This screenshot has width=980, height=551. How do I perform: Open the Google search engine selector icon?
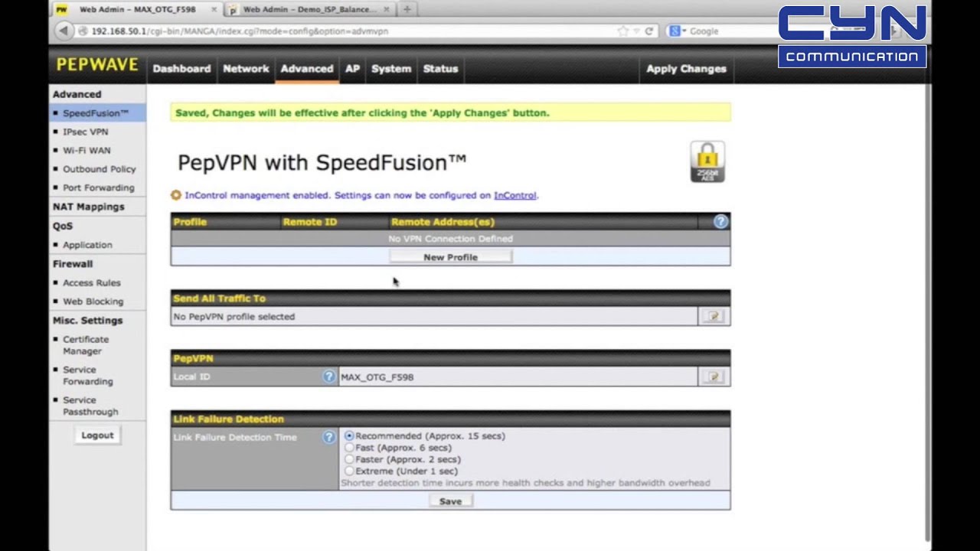pyautogui.click(x=677, y=31)
